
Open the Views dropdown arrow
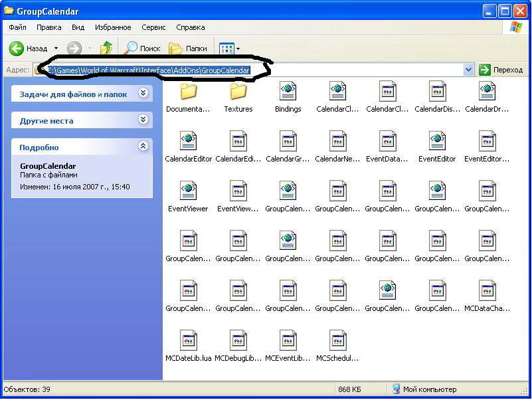coord(238,49)
